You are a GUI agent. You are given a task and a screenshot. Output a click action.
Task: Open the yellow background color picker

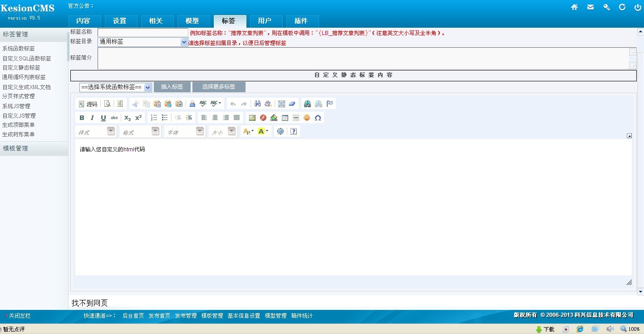263,131
